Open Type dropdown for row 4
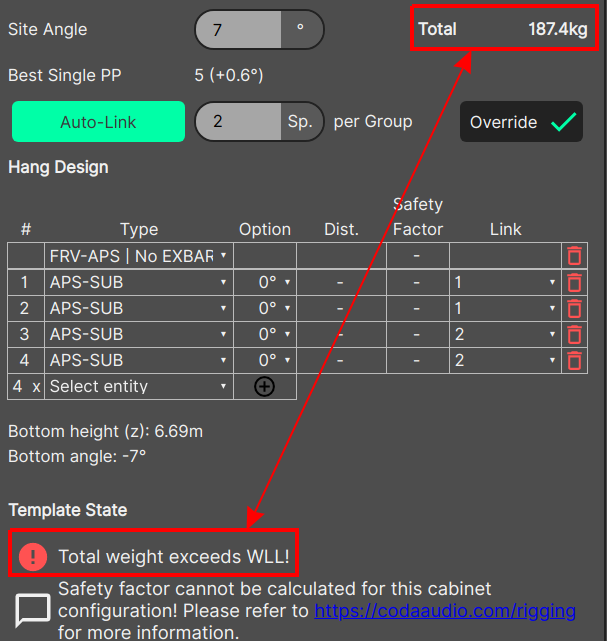 click(x=139, y=360)
